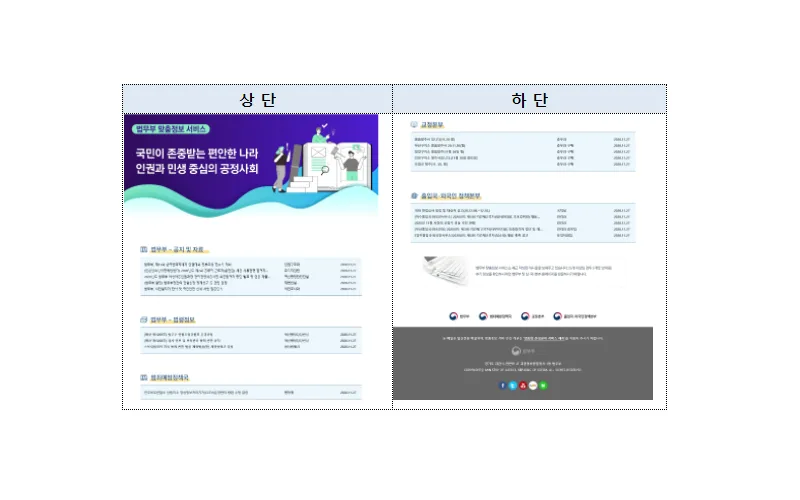Click the printer icon beside 법무부 - 법령정보

[144, 320]
